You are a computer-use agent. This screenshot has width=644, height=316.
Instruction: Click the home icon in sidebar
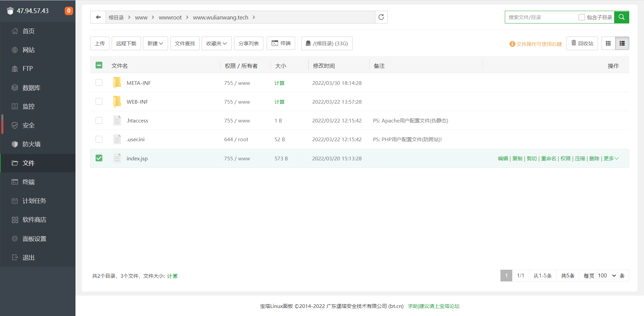15,31
